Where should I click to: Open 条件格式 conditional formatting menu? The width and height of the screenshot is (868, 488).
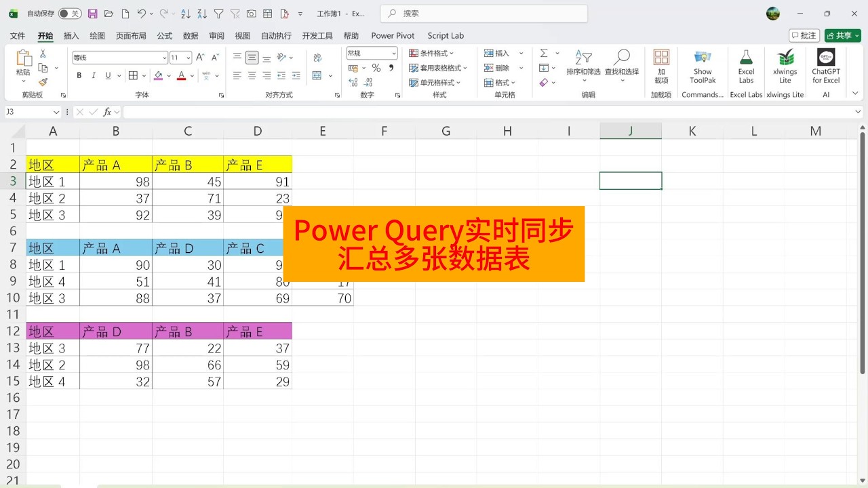tap(431, 53)
